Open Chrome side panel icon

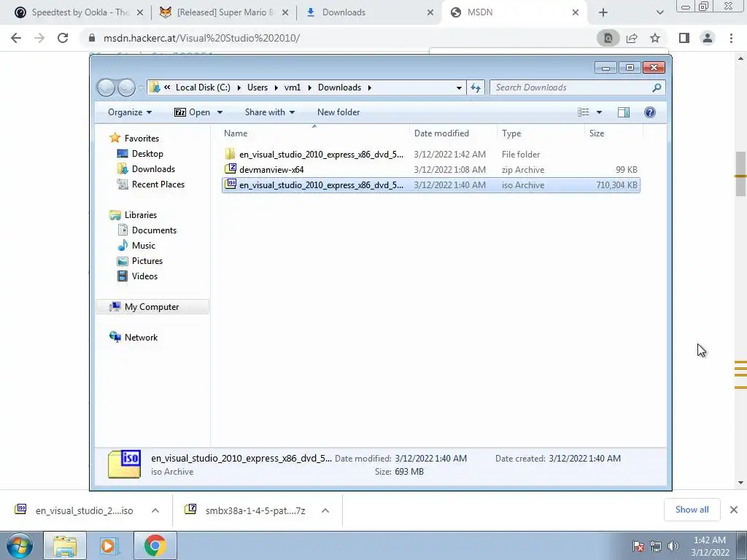684,38
